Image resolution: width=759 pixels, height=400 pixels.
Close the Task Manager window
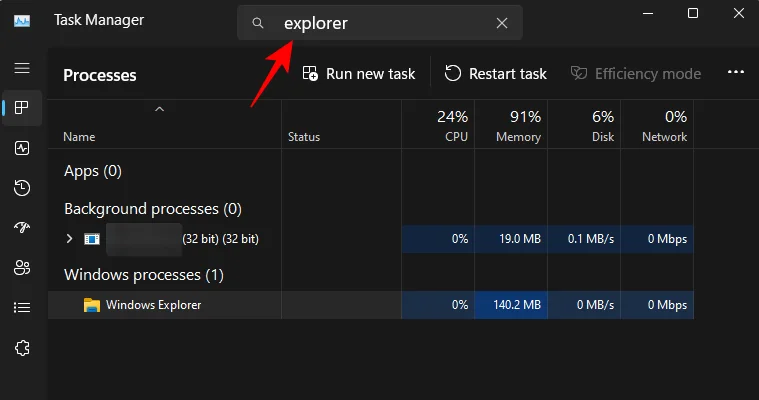[739, 13]
